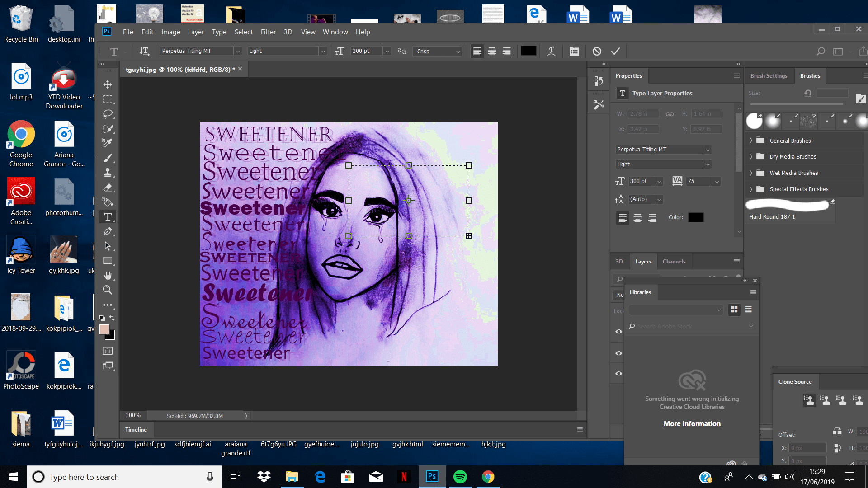Click the More information link
Viewport: 868px width, 488px height.
pyautogui.click(x=692, y=424)
